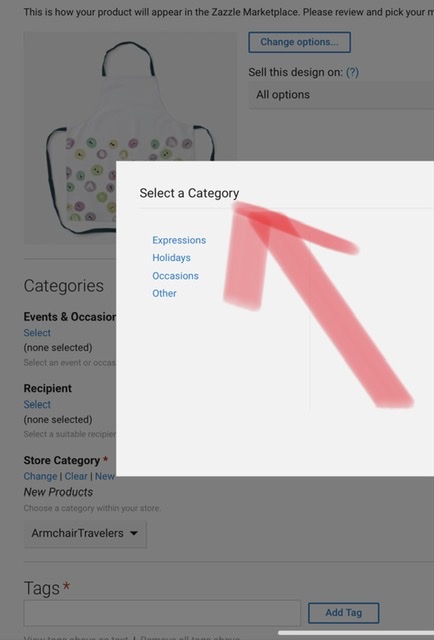Open the Occasions category
Viewport: 434px width, 640px height.
pyautogui.click(x=175, y=276)
